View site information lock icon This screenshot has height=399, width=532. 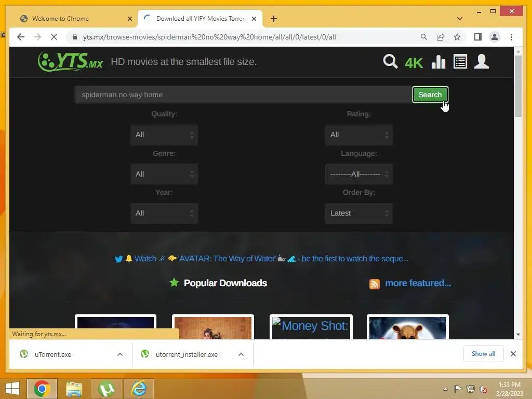(75, 37)
